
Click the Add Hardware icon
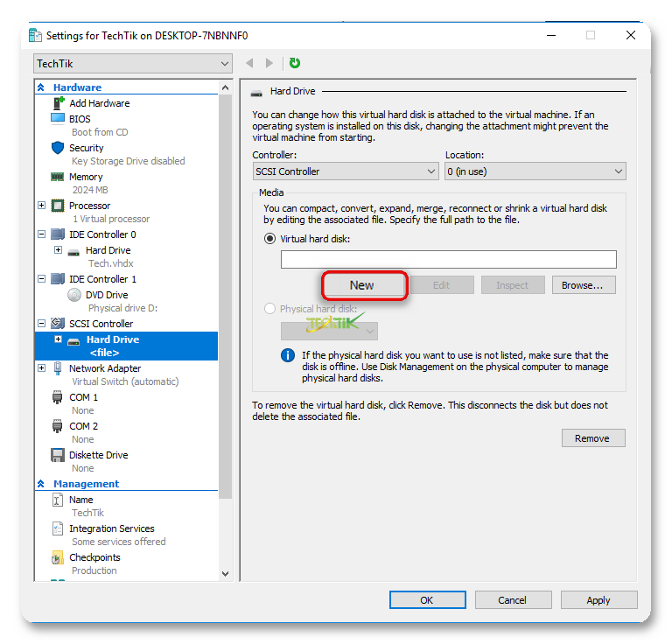pos(58,103)
